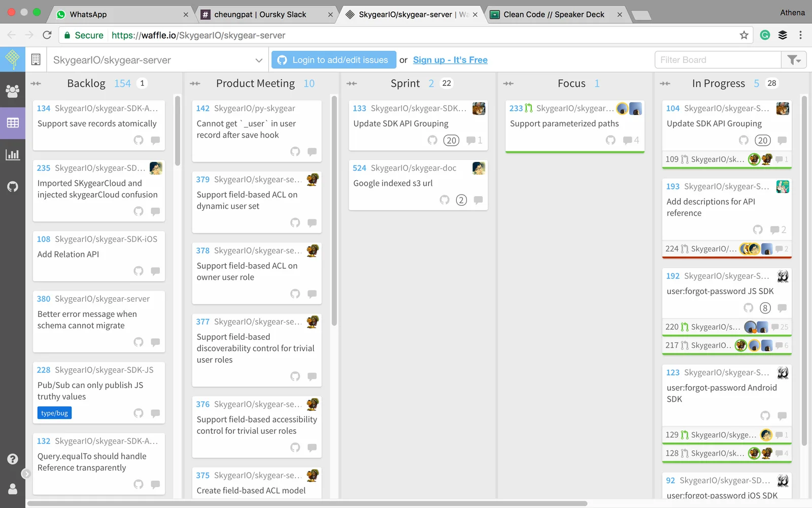This screenshot has height=508, width=812.
Task: Click the GitHub icon on card 134
Action: click(139, 140)
